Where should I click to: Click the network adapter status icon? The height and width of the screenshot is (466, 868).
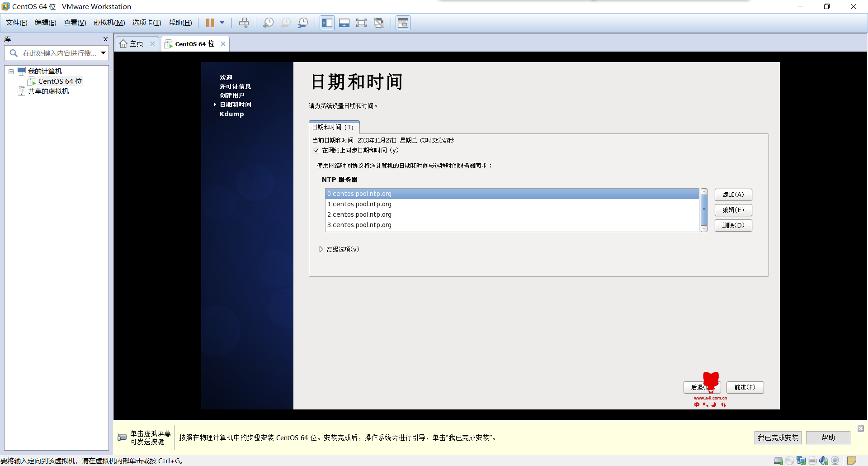(x=801, y=461)
